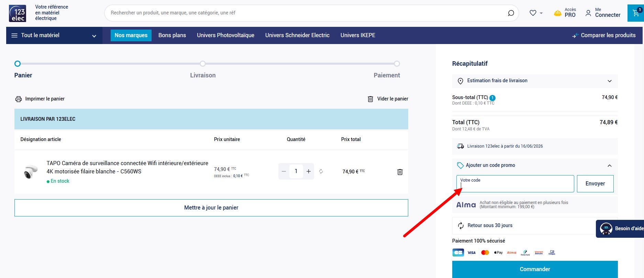Expand the wishlist dropdown arrow
Screen dimensions: 644x278
click(x=541, y=13)
